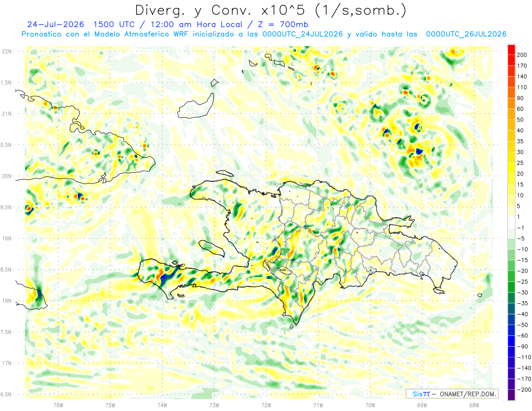Click the "-170" colorbar value

click(524, 379)
